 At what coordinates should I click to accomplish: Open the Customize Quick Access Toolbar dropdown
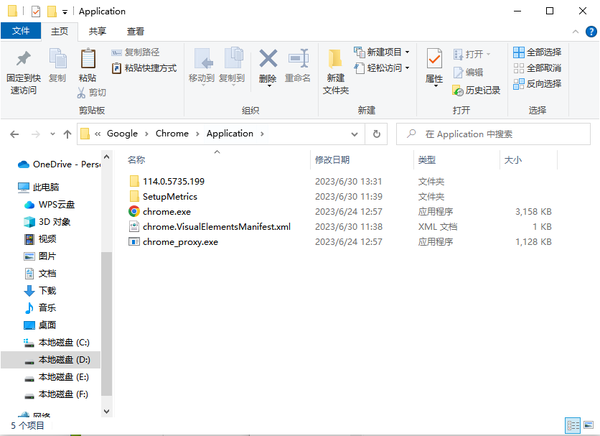click(65, 12)
